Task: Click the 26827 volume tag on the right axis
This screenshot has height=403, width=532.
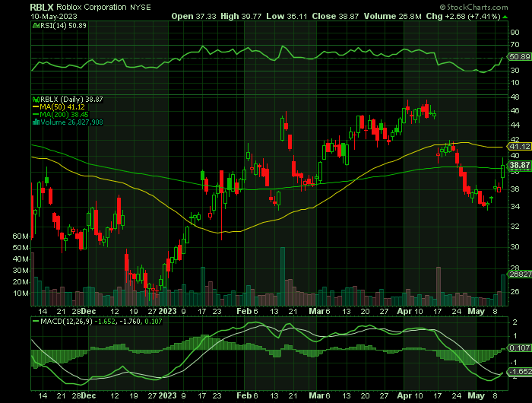Action: pos(519,274)
